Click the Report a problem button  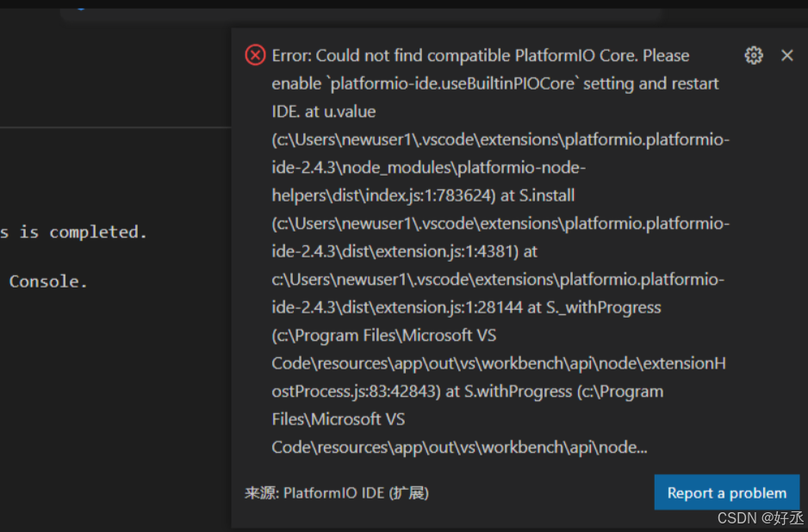click(726, 492)
